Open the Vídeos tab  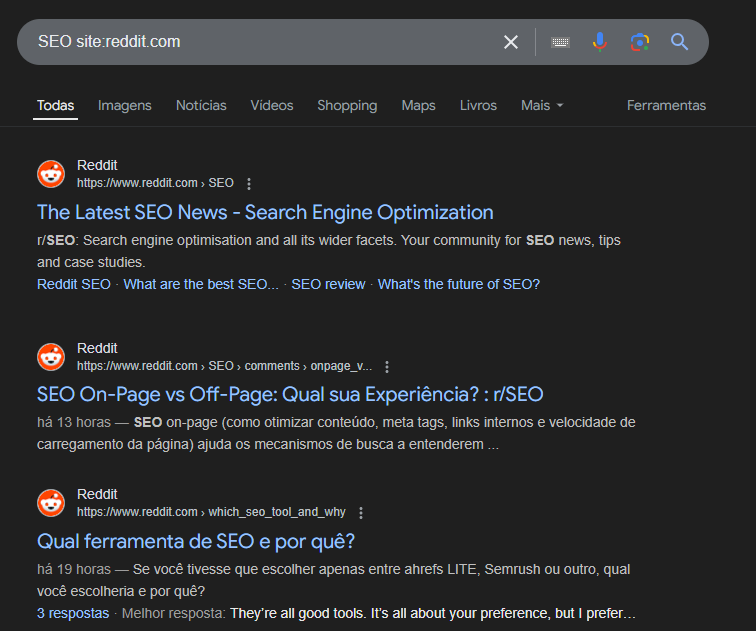pyautogui.click(x=272, y=106)
